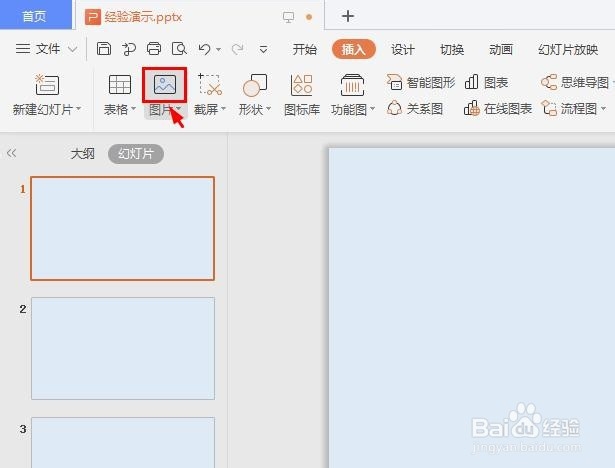Expand the 功能图 dropdown arrow
The image size is (615, 468).
tap(372, 109)
